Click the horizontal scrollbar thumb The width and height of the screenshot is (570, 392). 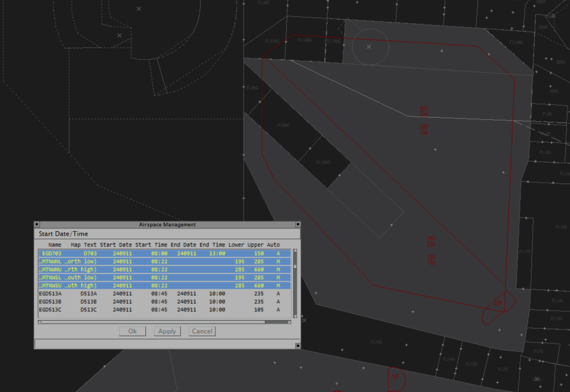(152, 322)
